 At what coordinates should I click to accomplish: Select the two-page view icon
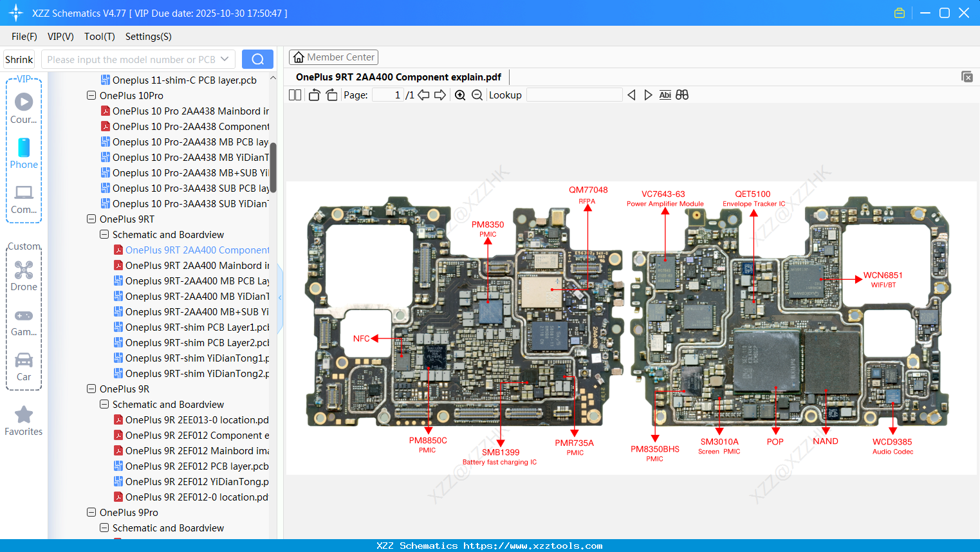click(x=295, y=95)
